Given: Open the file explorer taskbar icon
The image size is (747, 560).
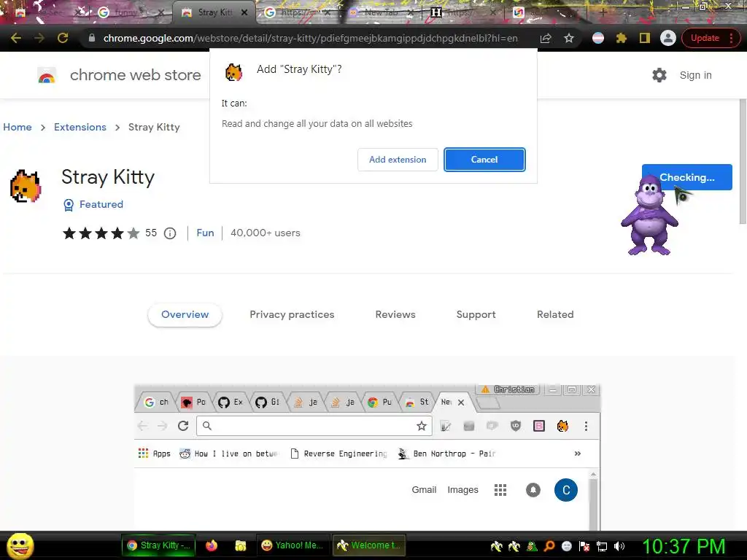Looking at the screenshot, I should pyautogui.click(x=241, y=545).
